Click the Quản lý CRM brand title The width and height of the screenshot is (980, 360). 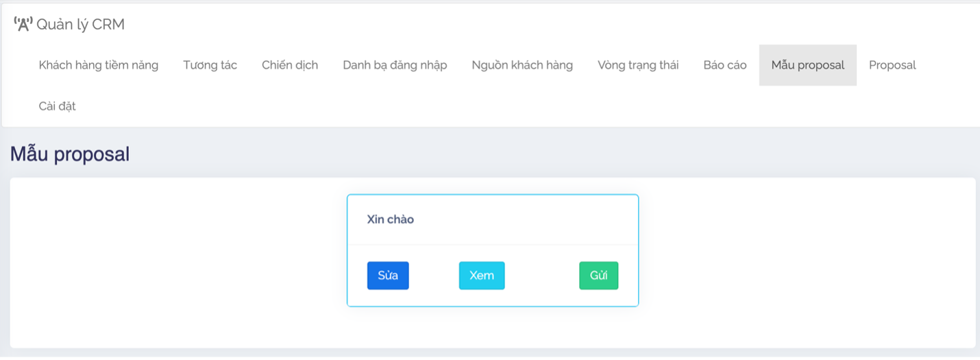coord(80,25)
